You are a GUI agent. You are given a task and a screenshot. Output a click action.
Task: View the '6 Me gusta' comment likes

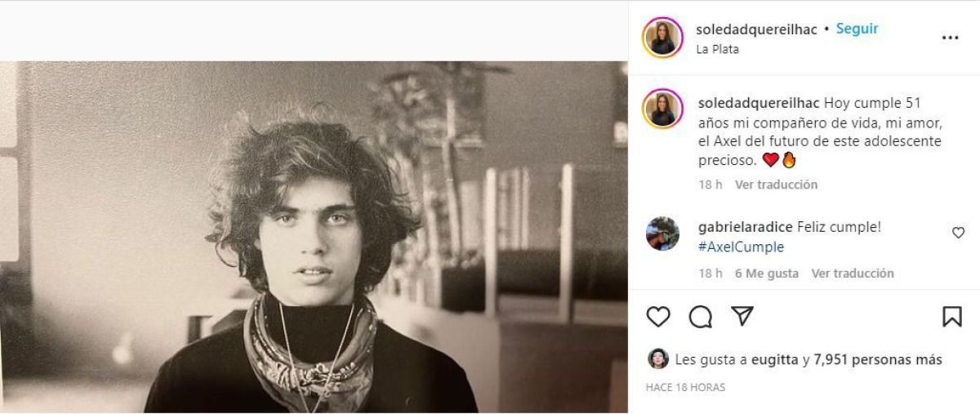[766, 274]
